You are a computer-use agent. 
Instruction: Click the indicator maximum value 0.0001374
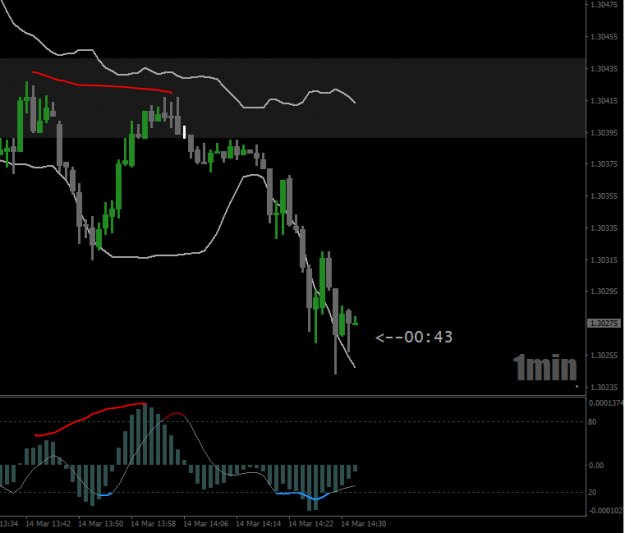[606, 403]
